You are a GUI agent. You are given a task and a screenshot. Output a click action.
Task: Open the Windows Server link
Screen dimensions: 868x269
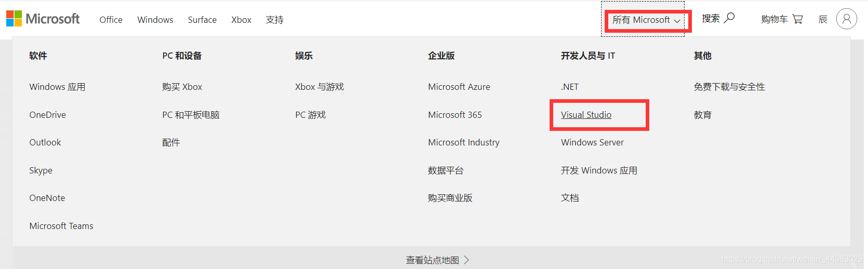(x=592, y=142)
